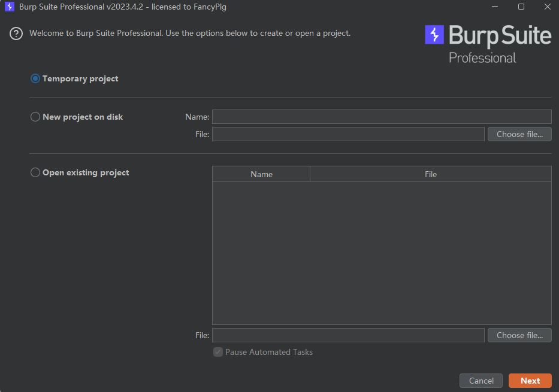Click the File field for existing project

(348, 335)
